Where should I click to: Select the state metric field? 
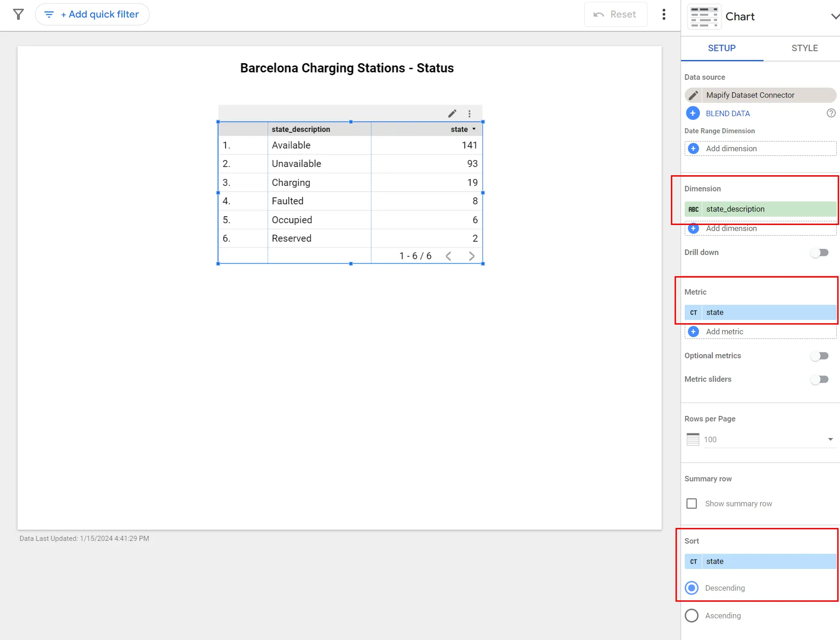click(x=760, y=312)
